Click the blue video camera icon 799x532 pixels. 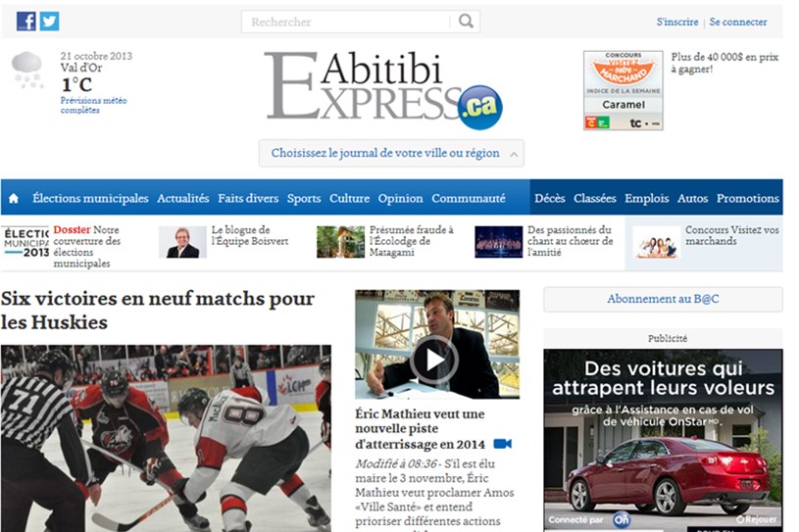(502, 444)
